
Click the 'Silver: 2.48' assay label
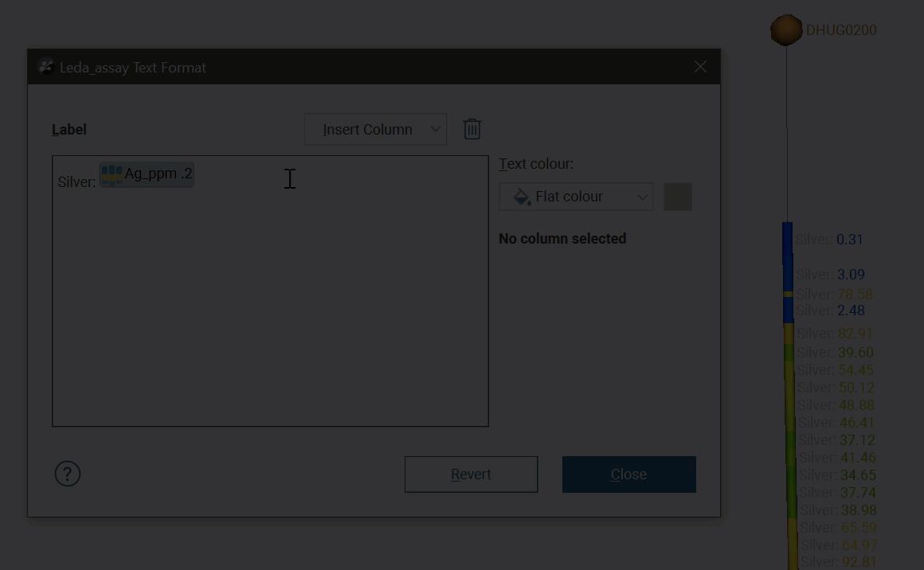[x=831, y=310]
